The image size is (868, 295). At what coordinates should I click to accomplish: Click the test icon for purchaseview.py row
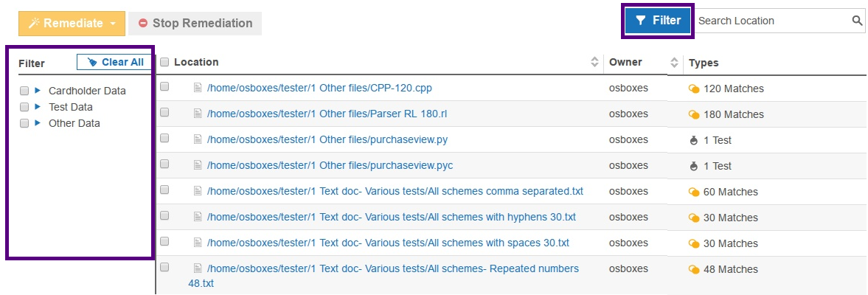click(x=693, y=140)
